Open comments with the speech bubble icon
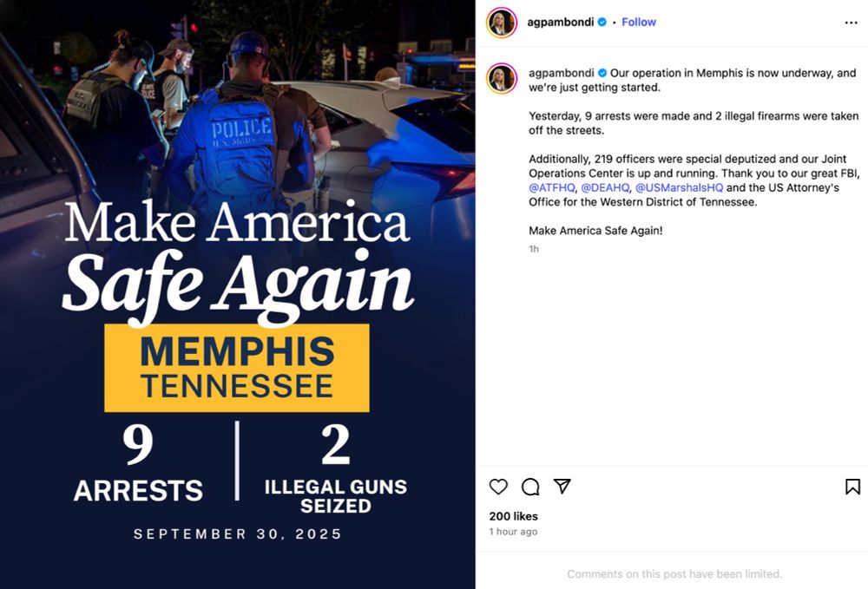 (530, 487)
